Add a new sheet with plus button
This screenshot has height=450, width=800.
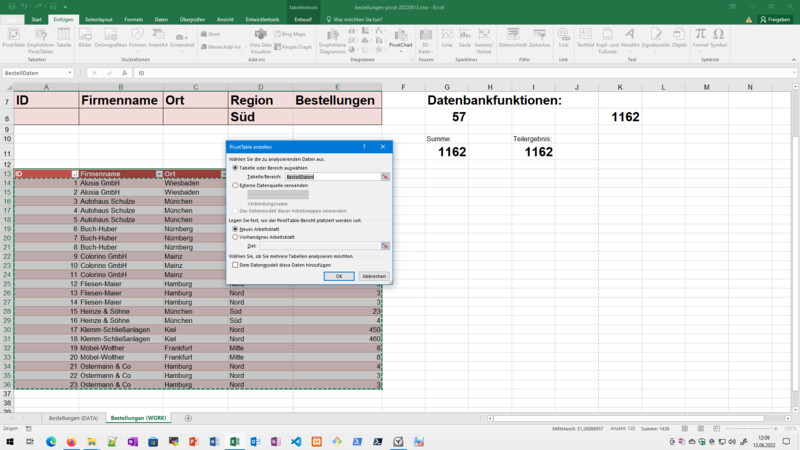pos(188,418)
